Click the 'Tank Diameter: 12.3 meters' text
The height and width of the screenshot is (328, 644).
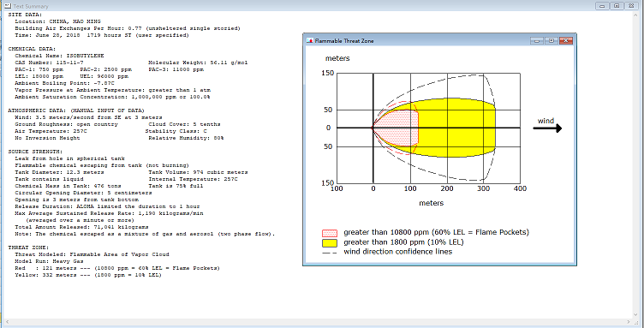tap(60, 172)
